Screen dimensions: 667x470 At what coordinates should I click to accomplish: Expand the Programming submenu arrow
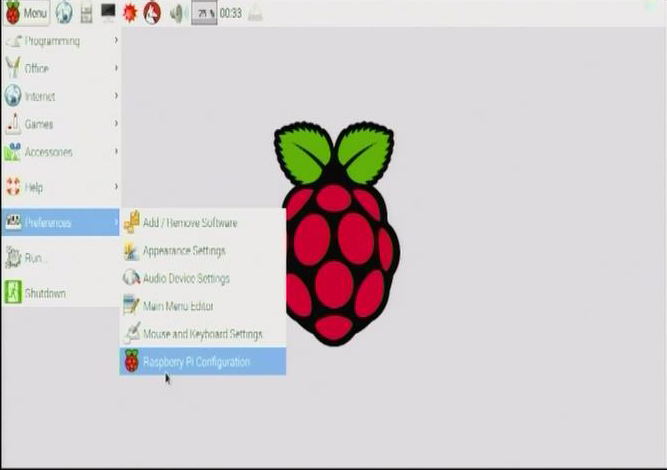[116, 40]
